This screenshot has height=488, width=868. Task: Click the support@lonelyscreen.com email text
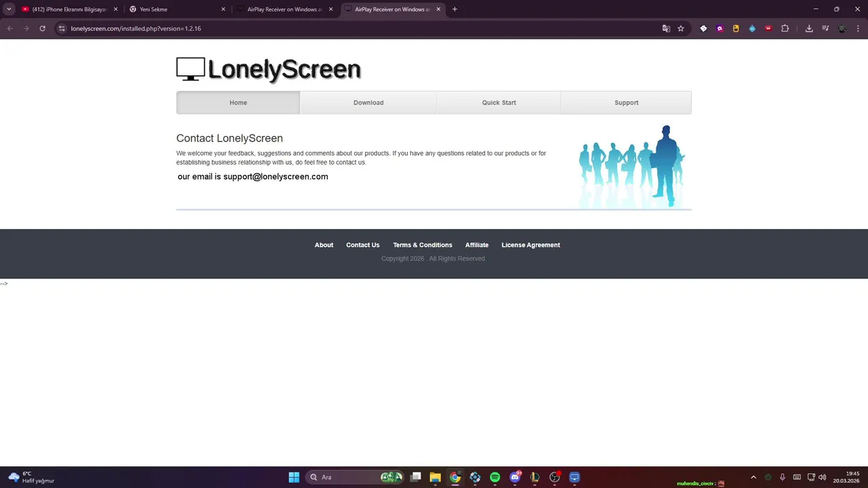point(275,176)
